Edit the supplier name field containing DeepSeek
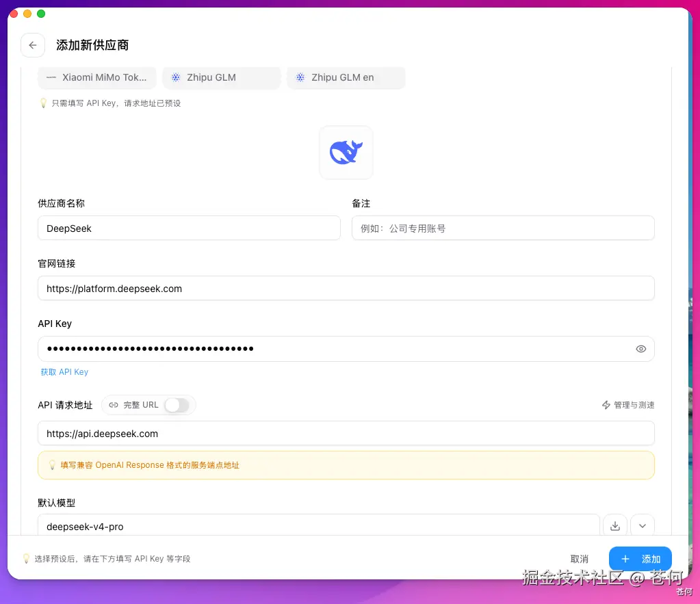Screen dimensions: 700x604 (189, 228)
